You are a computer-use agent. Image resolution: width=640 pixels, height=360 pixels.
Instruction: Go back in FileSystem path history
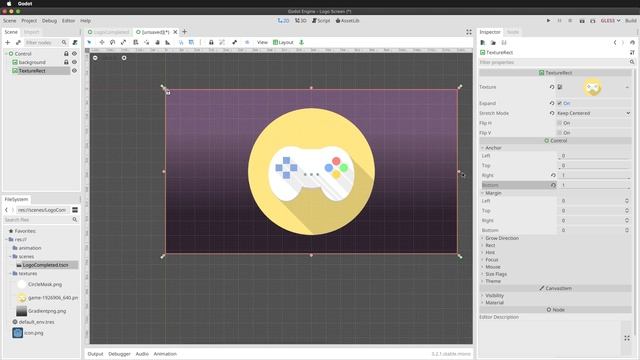(x=6, y=210)
